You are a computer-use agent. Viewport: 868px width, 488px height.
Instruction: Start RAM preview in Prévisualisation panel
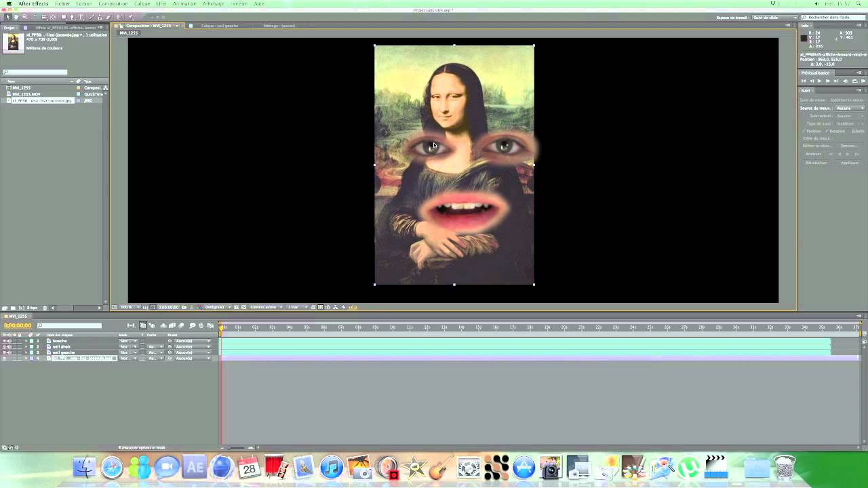pyautogui.click(x=863, y=81)
